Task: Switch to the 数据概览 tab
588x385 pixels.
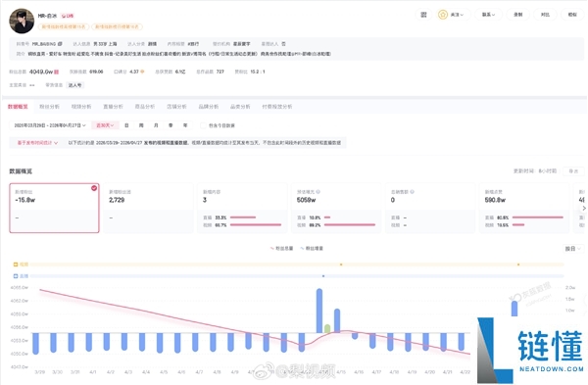Action: (x=18, y=107)
